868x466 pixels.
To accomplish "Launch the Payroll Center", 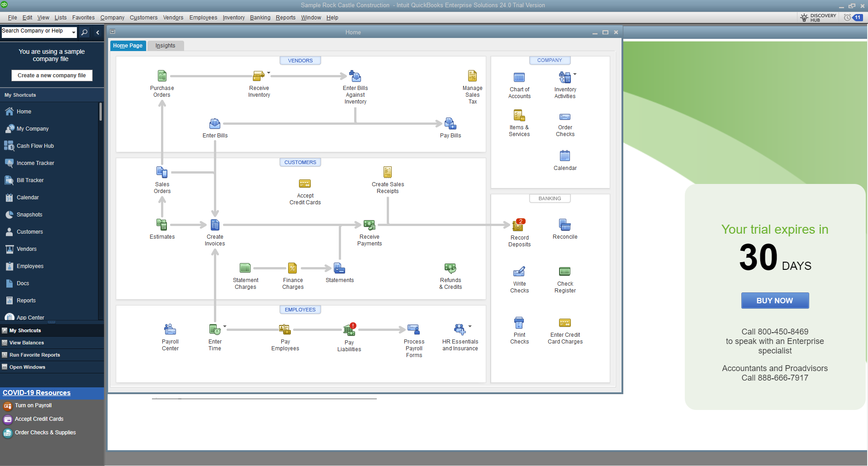I will tap(170, 329).
